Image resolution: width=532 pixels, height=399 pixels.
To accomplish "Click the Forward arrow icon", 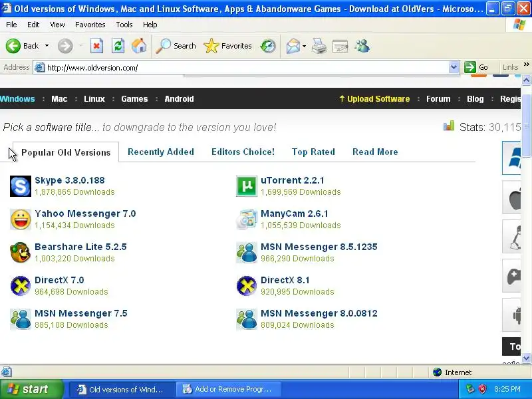I will click(65, 46).
